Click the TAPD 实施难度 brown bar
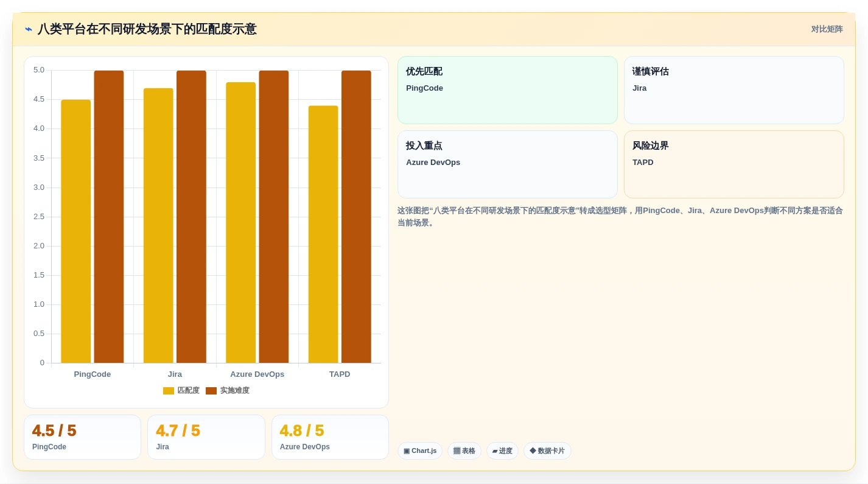The image size is (868, 484). [356, 217]
